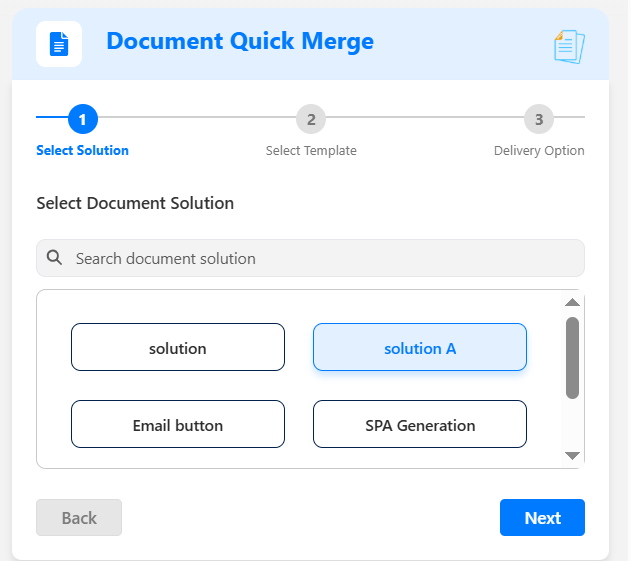
Task: Click the Select Document Solution heading
Action: coord(135,203)
